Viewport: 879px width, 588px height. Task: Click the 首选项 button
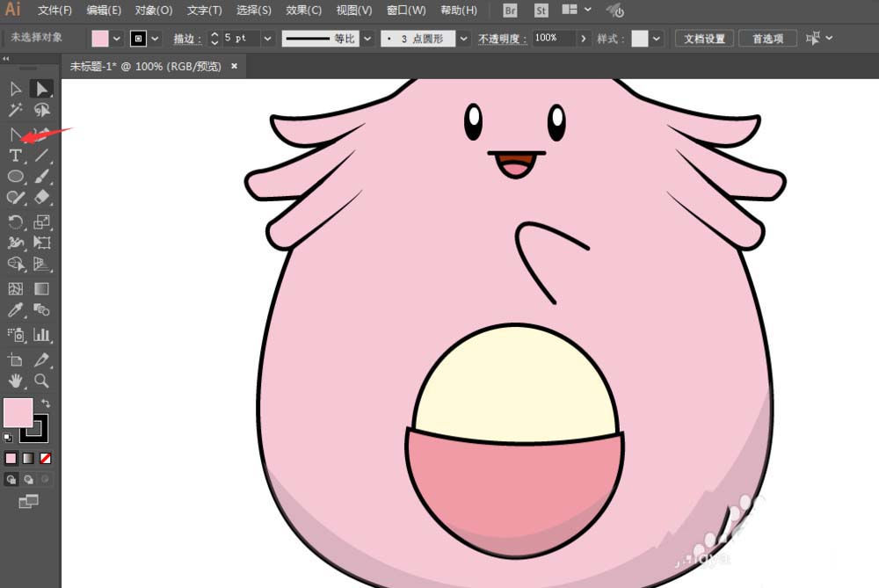(767, 39)
